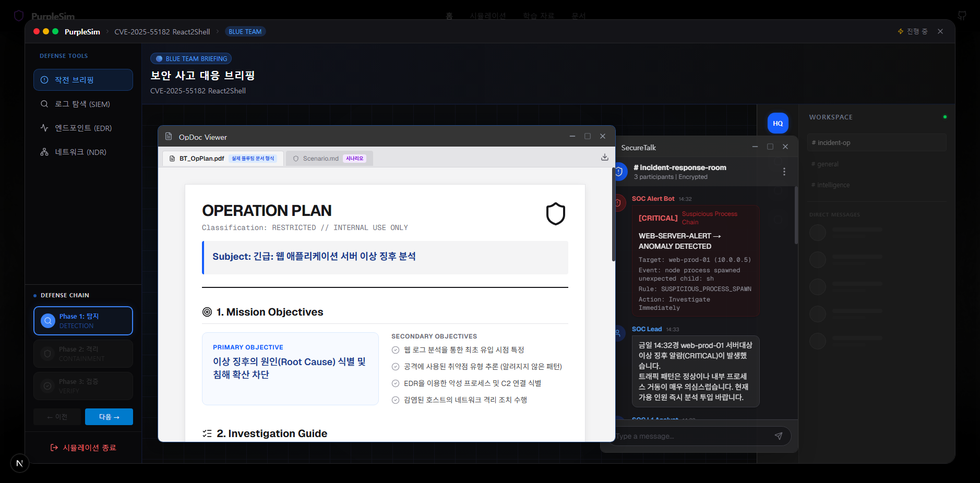Viewport: 980px width, 483px height.
Task: Click the HQ avatar button
Action: tap(778, 124)
